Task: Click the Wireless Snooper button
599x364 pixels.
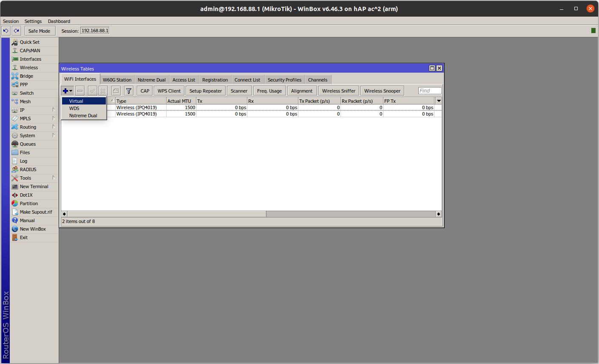Action: coord(382,91)
